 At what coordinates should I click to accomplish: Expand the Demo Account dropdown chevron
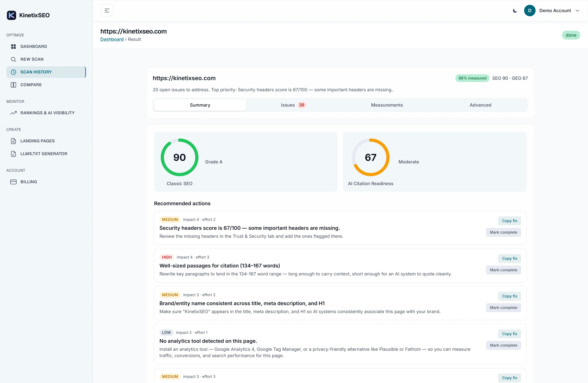[x=577, y=11]
